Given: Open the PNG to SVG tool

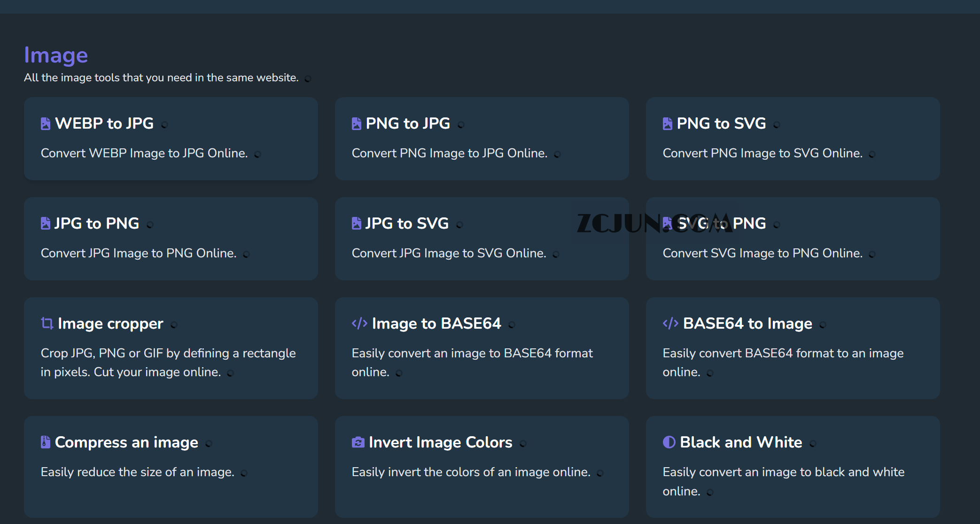Looking at the screenshot, I should 721,123.
